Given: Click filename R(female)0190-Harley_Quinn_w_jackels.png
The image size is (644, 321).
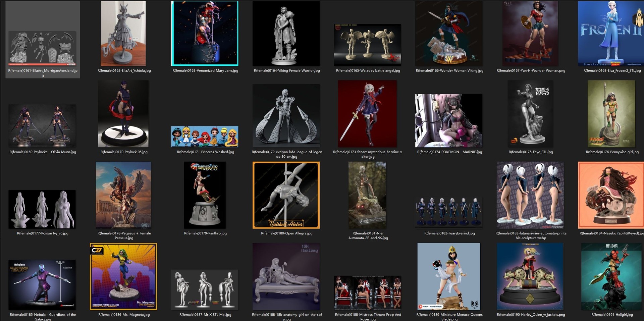Looking at the screenshot, I should pyautogui.click(x=531, y=315).
